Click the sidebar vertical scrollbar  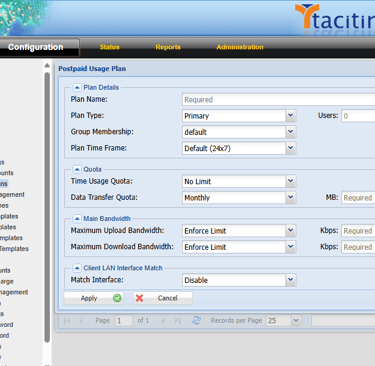click(47, 207)
